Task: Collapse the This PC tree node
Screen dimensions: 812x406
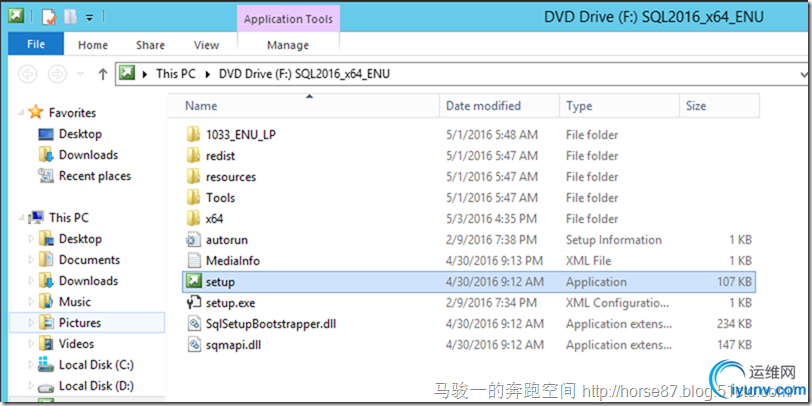Action: tap(23, 217)
